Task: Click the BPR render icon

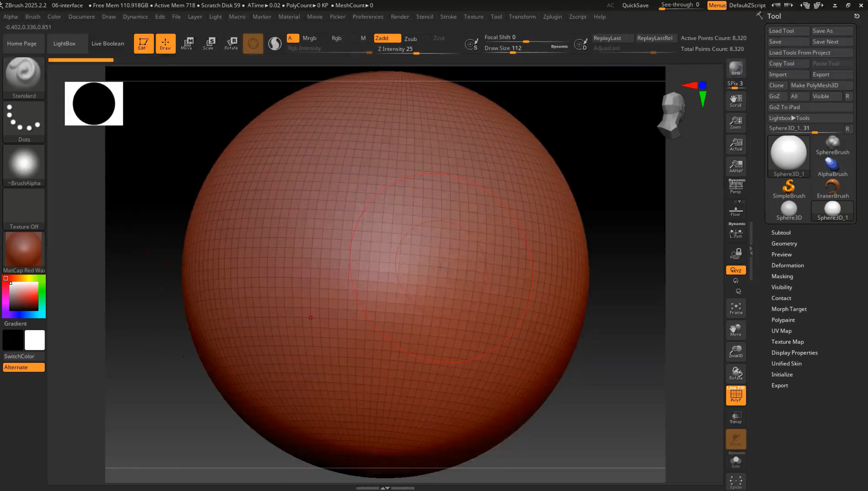Action: (735, 68)
